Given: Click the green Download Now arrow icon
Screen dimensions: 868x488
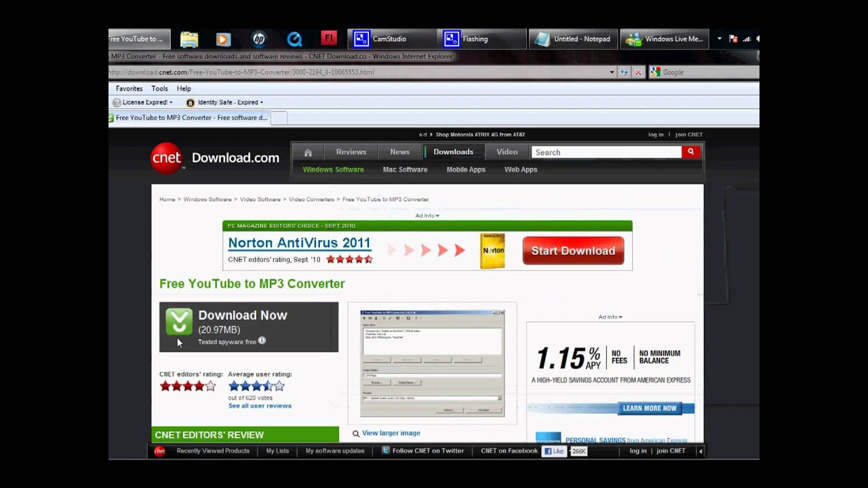Looking at the screenshot, I should point(179,322).
